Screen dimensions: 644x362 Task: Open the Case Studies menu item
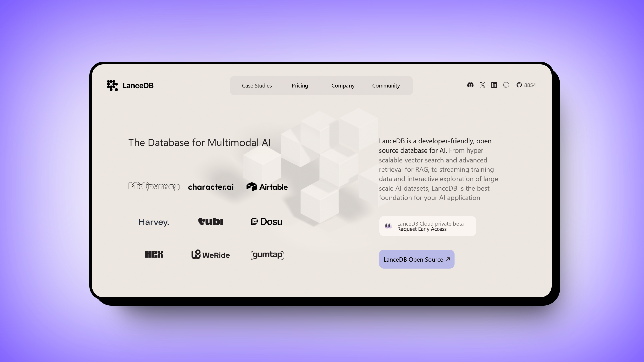point(257,85)
